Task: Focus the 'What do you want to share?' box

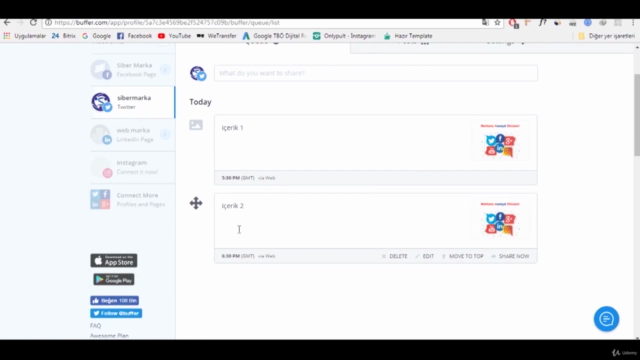Action: 376,73
